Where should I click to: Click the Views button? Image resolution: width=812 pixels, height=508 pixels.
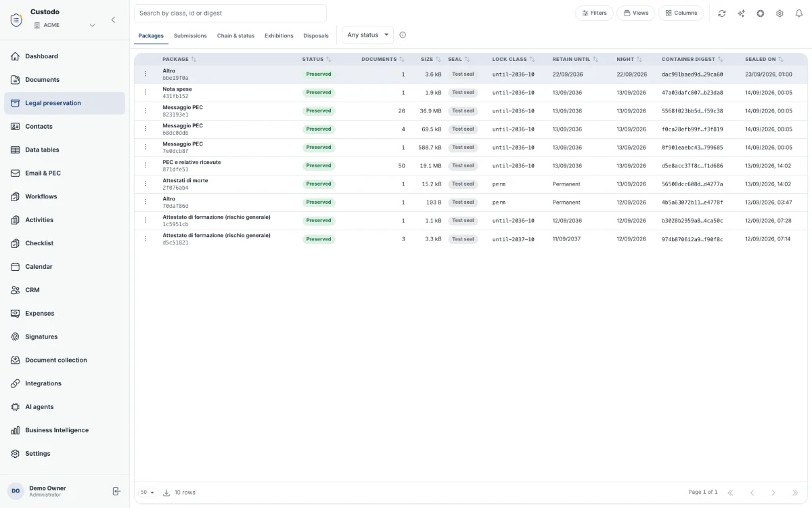pos(635,13)
